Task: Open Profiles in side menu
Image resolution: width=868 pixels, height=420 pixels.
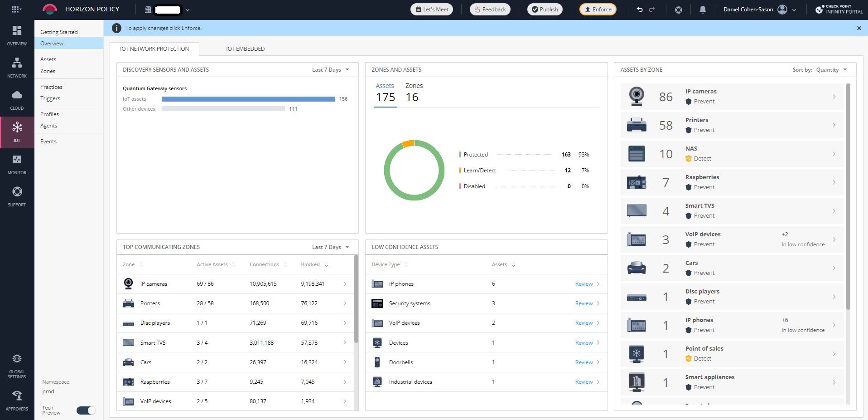Action: [49, 114]
